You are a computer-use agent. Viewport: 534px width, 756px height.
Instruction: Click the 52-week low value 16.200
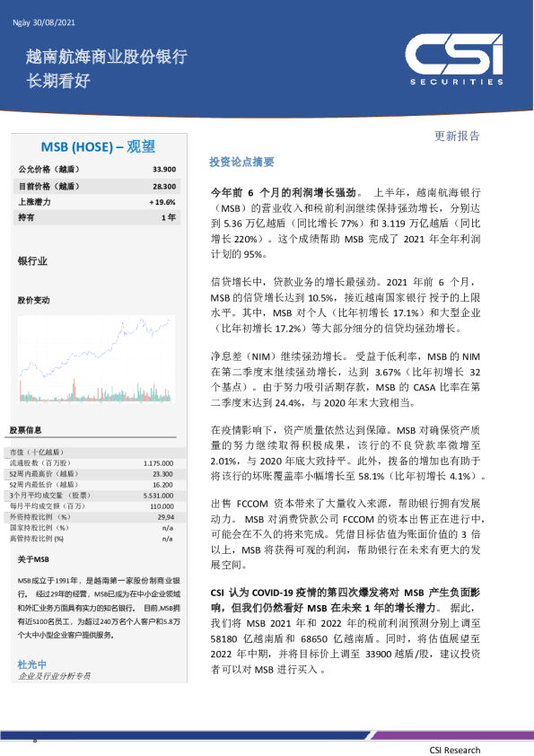tap(163, 485)
